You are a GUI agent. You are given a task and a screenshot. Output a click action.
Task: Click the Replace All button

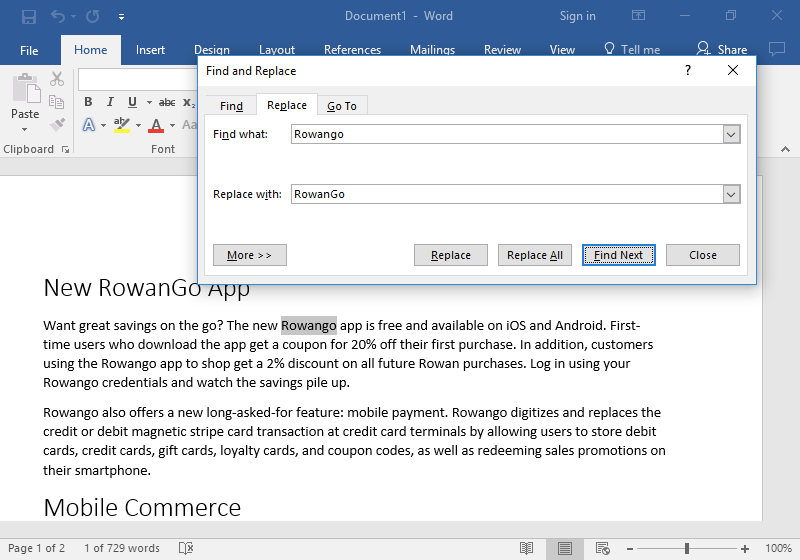(535, 255)
